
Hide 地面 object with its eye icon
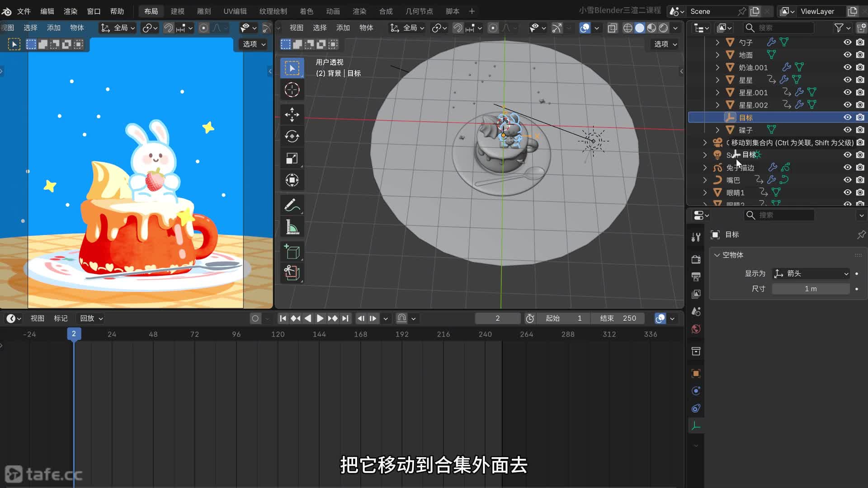click(x=848, y=55)
